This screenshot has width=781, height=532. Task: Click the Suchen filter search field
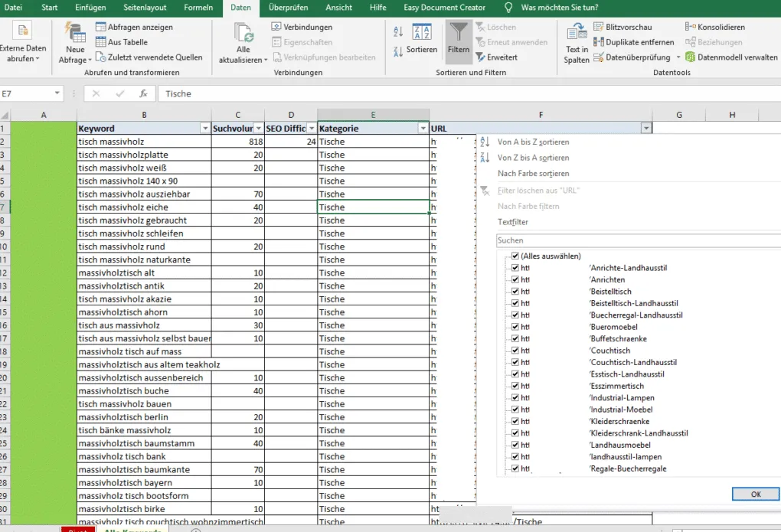click(638, 240)
